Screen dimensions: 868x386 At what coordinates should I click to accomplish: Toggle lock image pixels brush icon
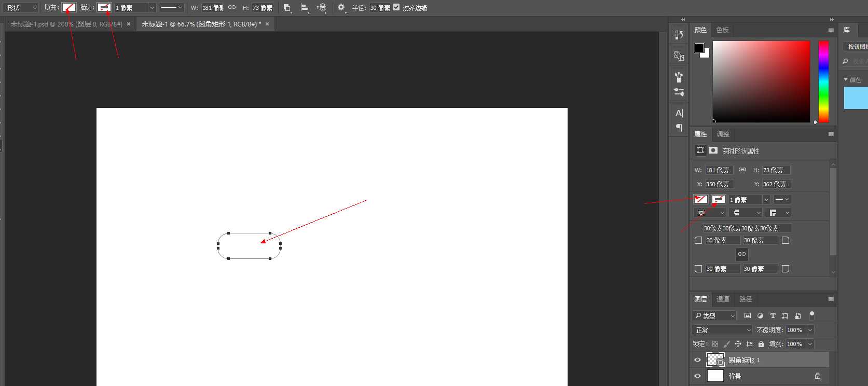tap(726, 344)
